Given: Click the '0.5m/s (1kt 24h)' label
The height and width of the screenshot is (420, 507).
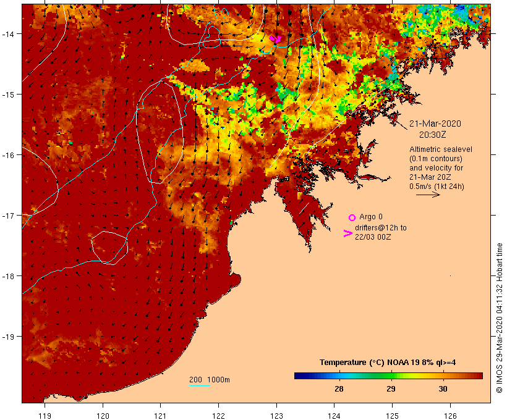Looking at the screenshot, I should click(437, 187).
